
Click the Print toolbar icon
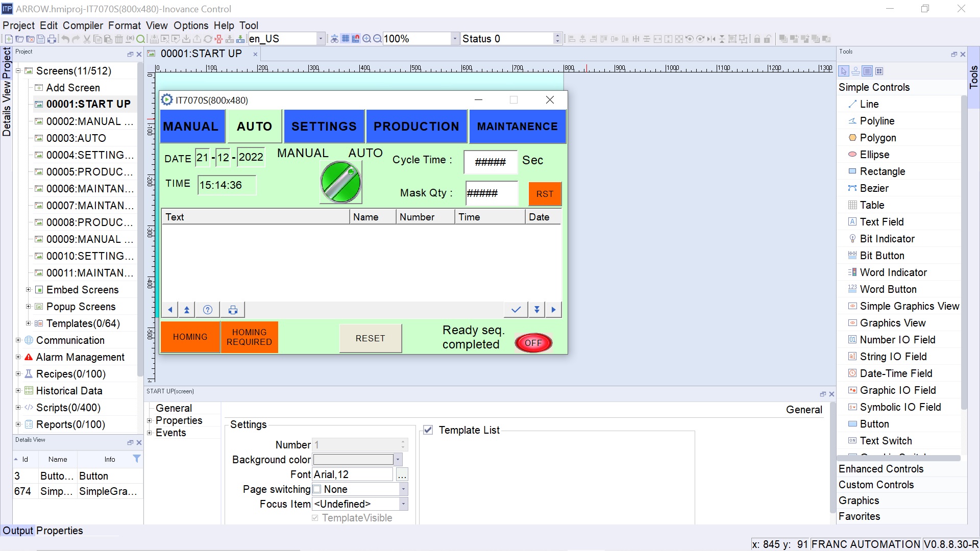tap(52, 39)
